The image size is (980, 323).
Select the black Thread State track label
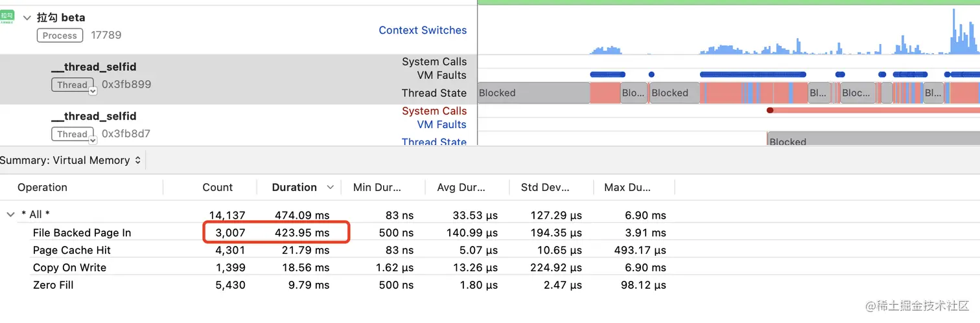click(434, 93)
